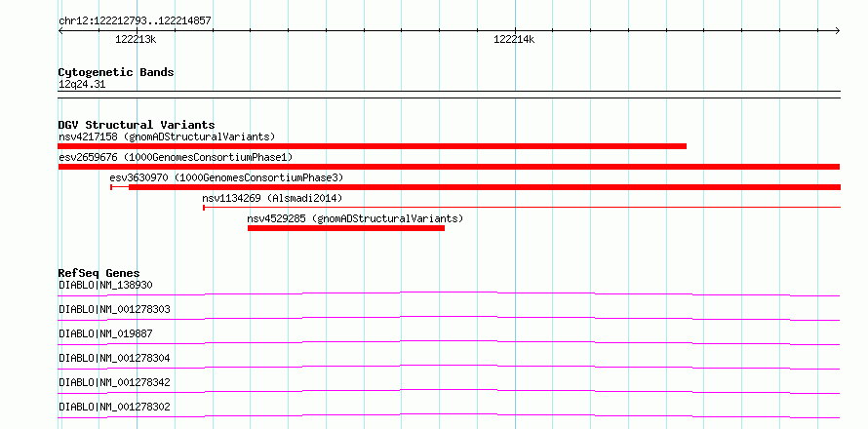Screen dimensions: 868x429
Task: Select the esv2659676 variant red bar
Action: tap(449, 167)
